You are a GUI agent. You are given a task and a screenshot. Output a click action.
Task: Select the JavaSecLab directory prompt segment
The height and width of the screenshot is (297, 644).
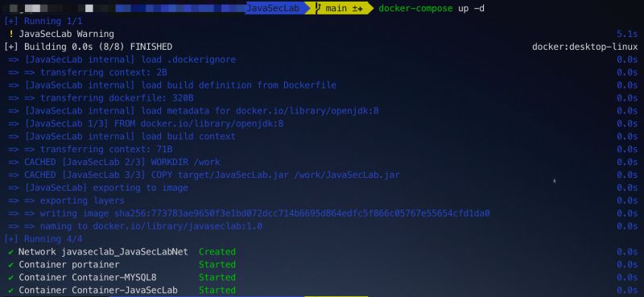click(275, 8)
